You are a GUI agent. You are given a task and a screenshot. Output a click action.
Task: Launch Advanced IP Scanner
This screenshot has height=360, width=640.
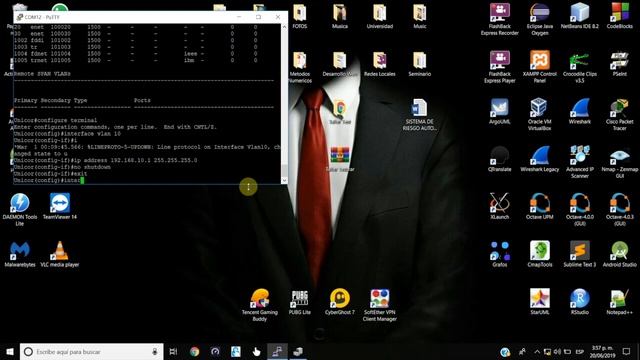pyautogui.click(x=580, y=162)
